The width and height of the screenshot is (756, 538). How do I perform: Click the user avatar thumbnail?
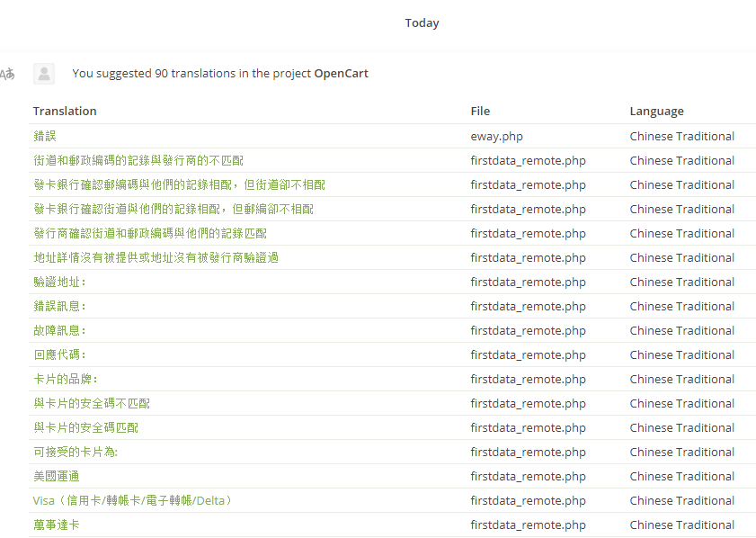coord(44,74)
